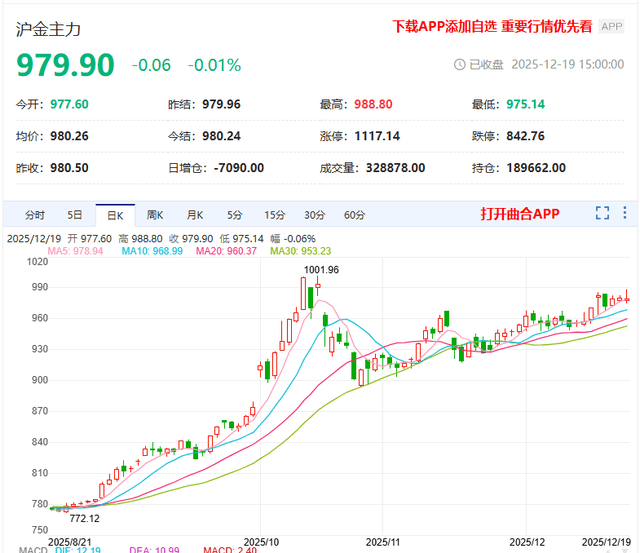The width and height of the screenshot is (640, 553).
Task: Click the MA10: 968.99 legend label
Action: [152, 251]
